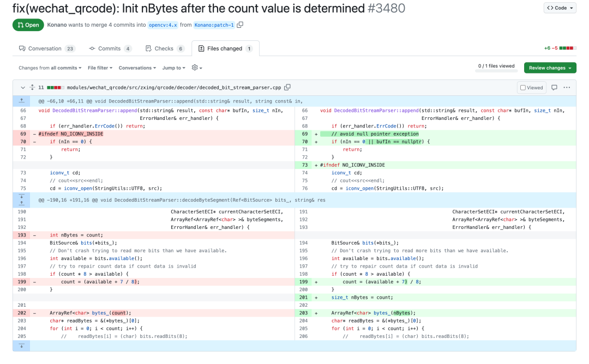Collapse the file diff chevron
The height and width of the screenshot is (364, 589).
pos(22,87)
